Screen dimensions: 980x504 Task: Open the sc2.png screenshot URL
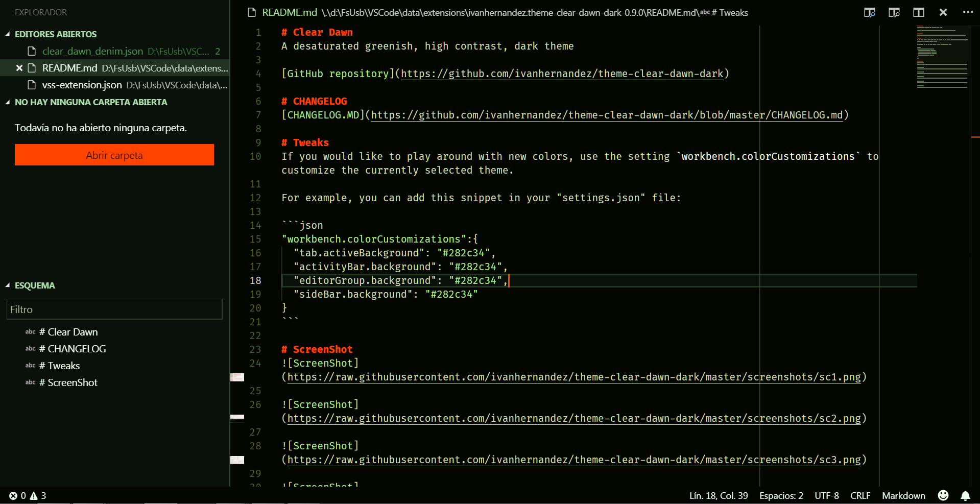(574, 418)
